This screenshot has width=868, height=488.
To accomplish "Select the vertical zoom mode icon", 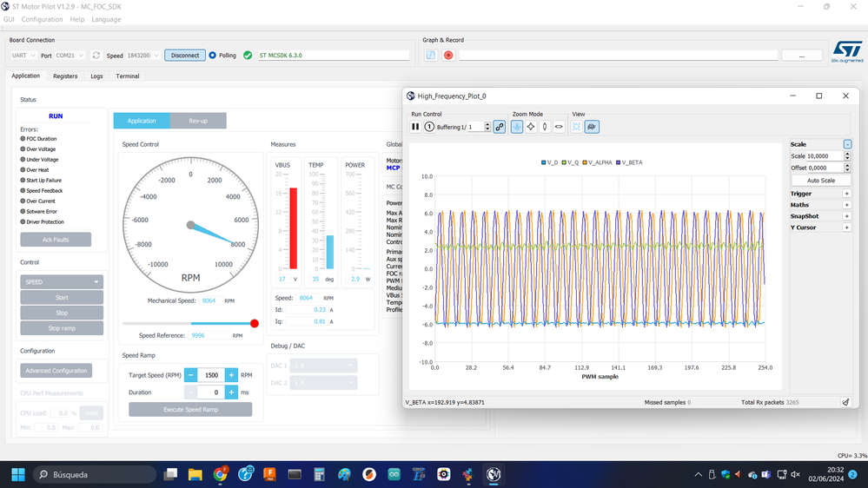I will (545, 127).
